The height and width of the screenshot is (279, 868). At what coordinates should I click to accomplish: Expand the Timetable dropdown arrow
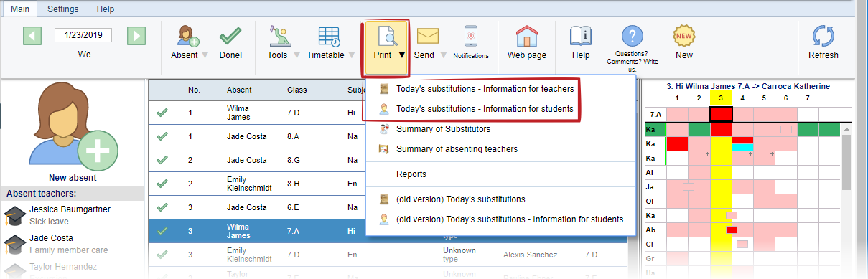(x=352, y=55)
